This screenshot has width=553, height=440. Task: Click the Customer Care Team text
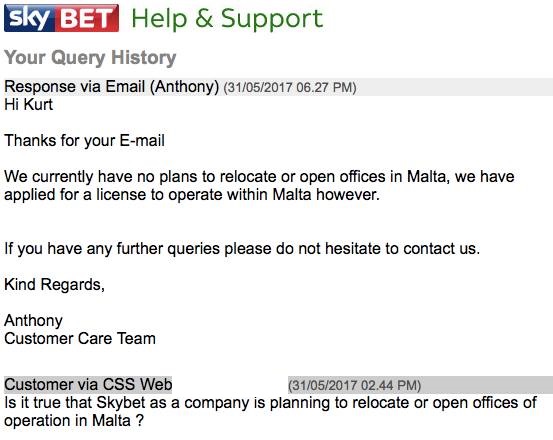coord(80,338)
